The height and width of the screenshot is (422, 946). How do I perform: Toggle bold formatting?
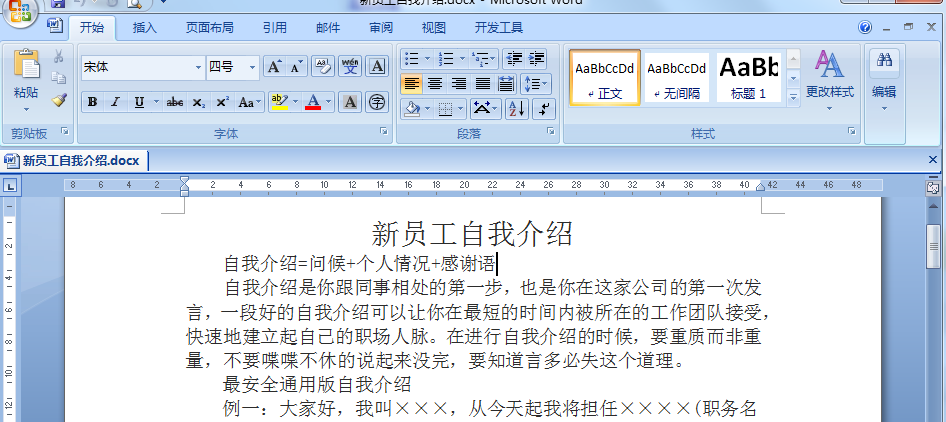(x=92, y=102)
